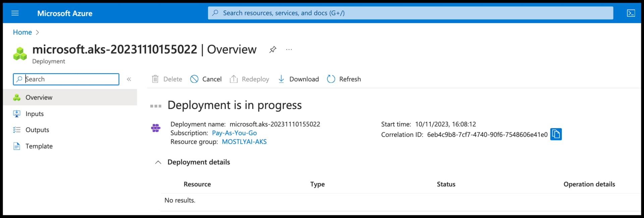Focus the sidebar Search field

click(x=66, y=79)
